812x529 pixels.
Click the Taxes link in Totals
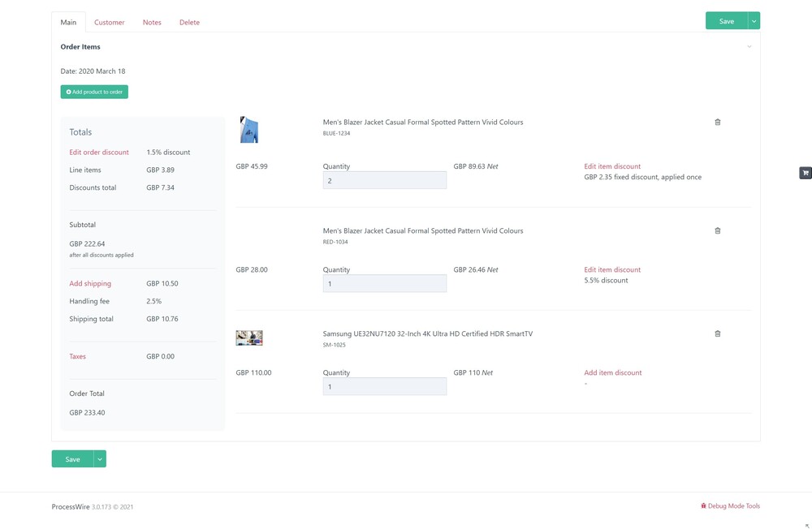(x=77, y=357)
